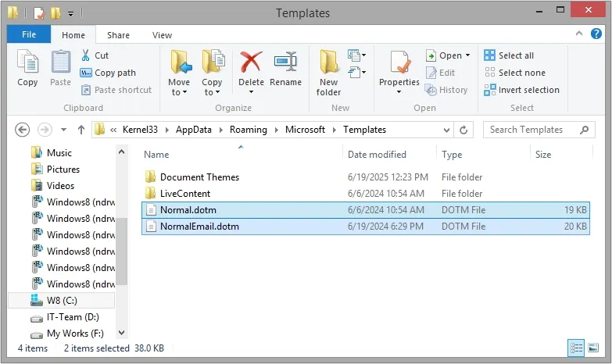Sort by Date modified column header
Viewport: 612px width, 364px height.
click(x=377, y=155)
